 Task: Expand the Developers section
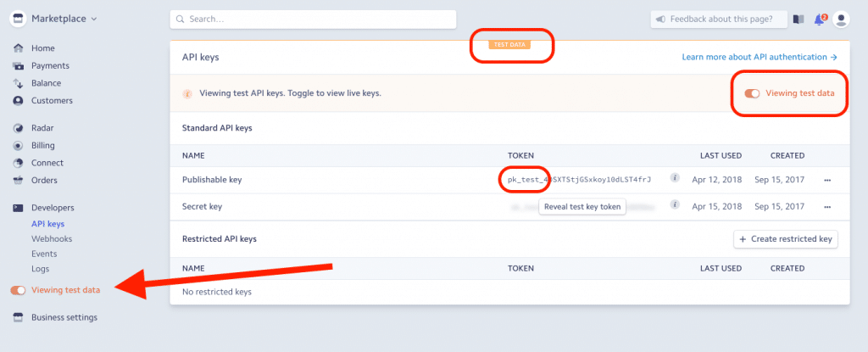(x=52, y=208)
